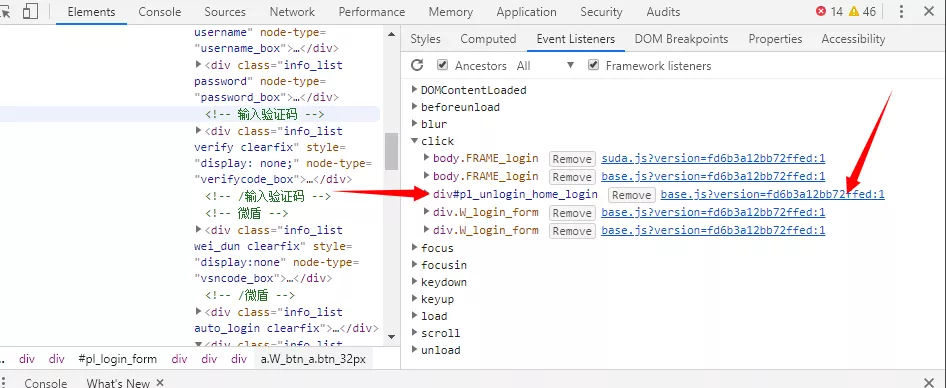Open the All listeners filter dropdown

click(545, 65)
